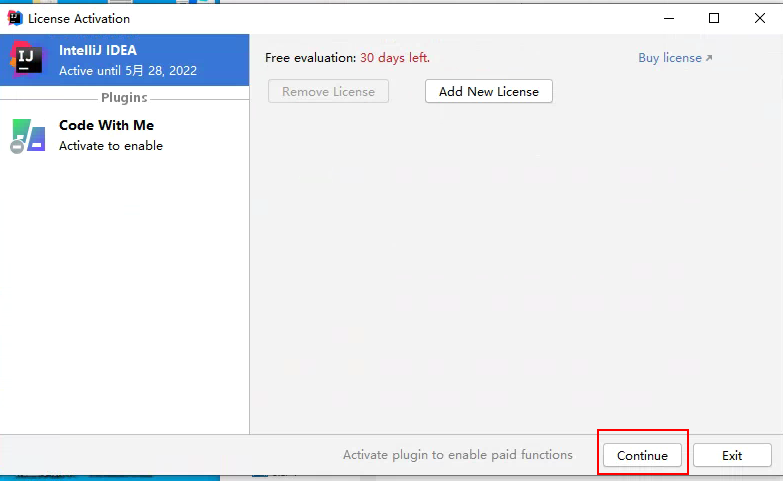Click 'Activate plugin to enable paid functions' text
Screen dimensions: 783x481
pos(458,455)
